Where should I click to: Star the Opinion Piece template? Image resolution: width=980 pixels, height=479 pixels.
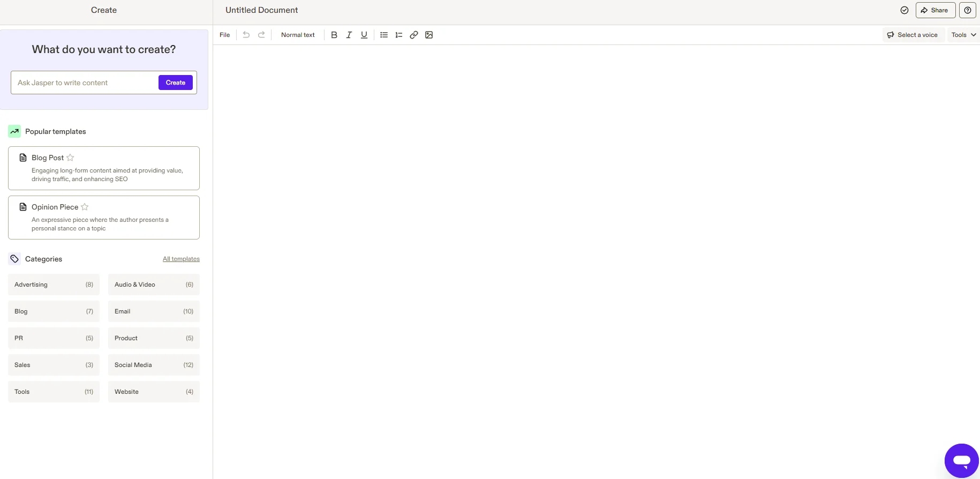pos(85,207)
